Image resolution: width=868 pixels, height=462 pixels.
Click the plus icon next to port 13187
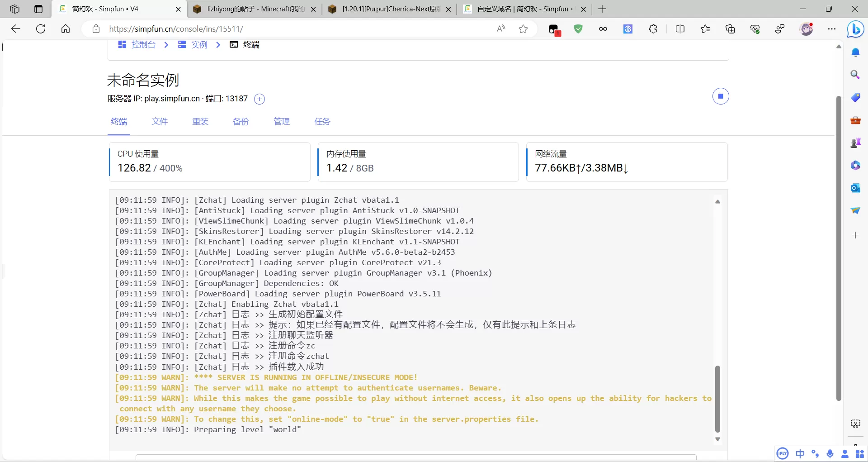tap(259, 99)
